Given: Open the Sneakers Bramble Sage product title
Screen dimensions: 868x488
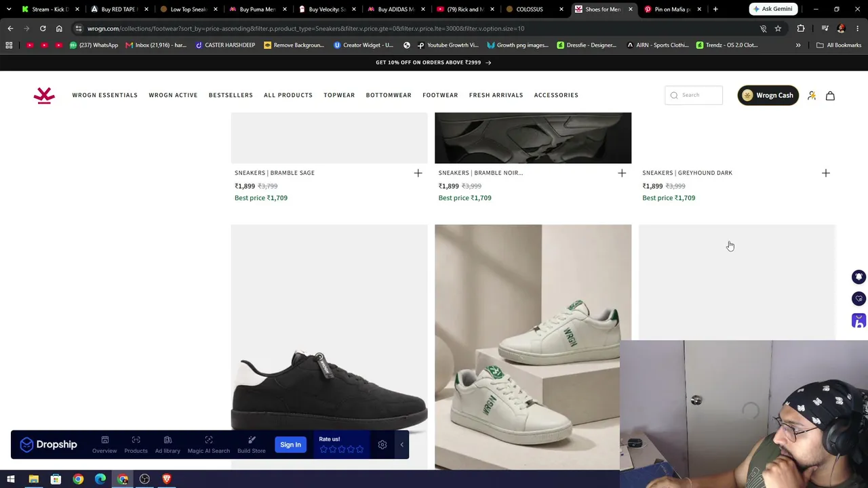Looking at the screenshot, I should click(275, 173).
